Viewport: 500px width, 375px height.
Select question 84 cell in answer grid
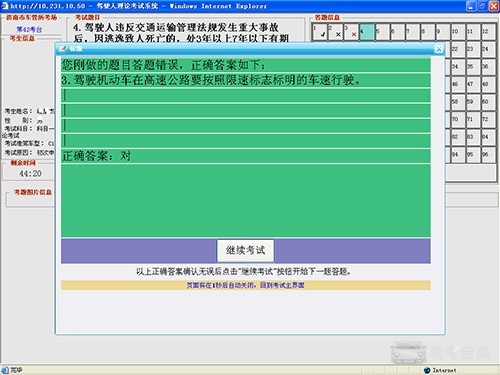click(489, 138)
